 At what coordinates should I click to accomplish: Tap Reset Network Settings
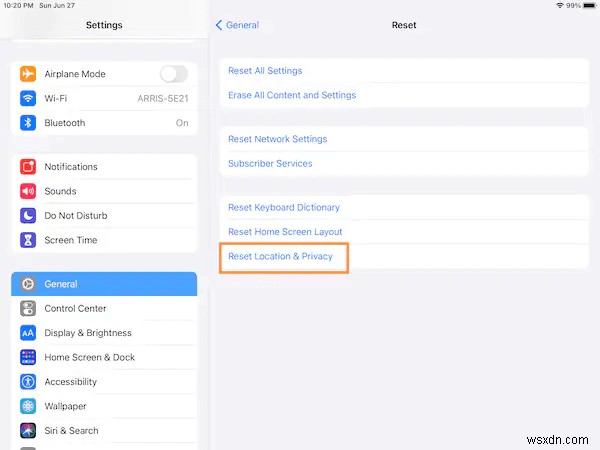click(x=404, y=139)
